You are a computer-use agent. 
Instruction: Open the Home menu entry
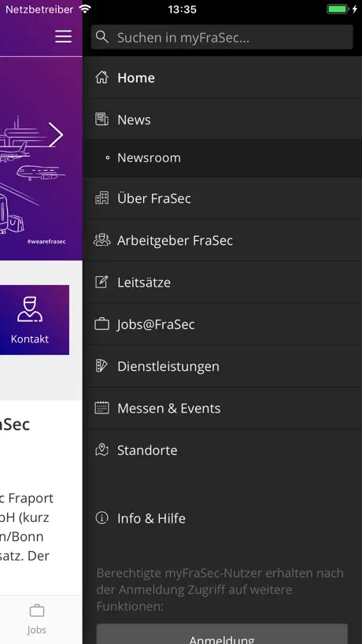[222, 78]
